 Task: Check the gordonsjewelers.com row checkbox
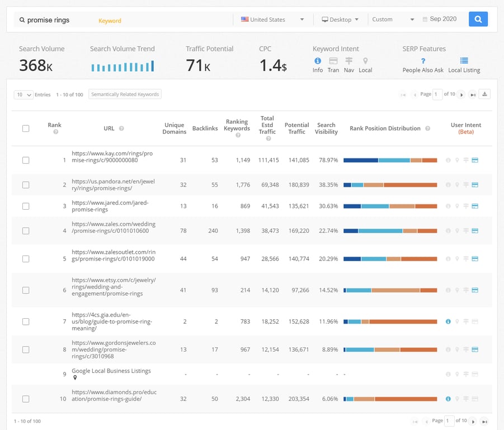pyautogui.click(x=26, y=349)
